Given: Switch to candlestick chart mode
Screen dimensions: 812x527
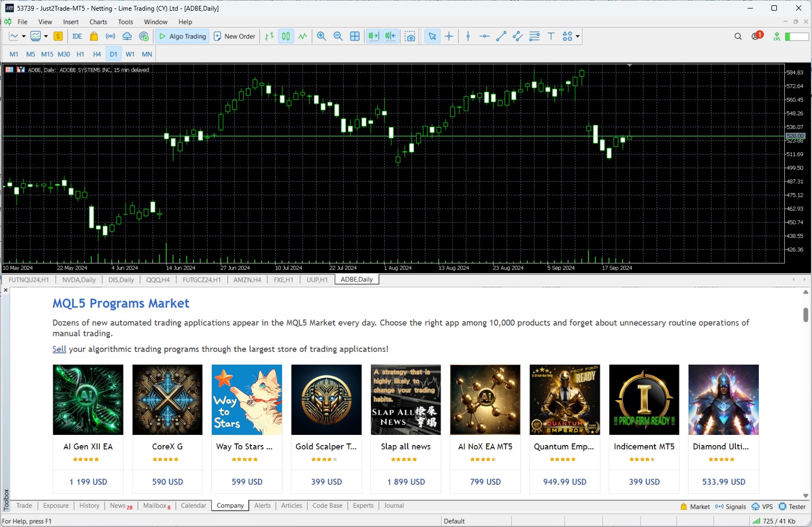Looking at the screenshot, I should click(x=286, y=36).
